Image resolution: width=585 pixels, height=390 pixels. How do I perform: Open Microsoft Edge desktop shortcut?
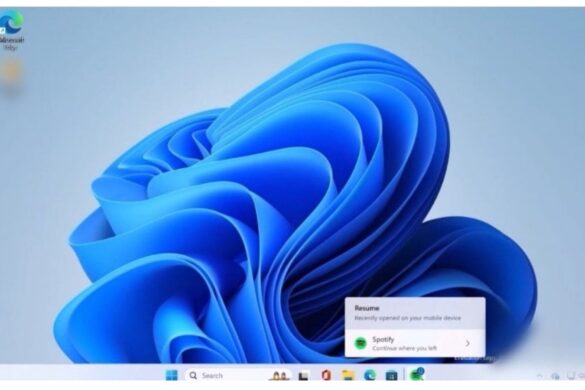click(11, 30)
